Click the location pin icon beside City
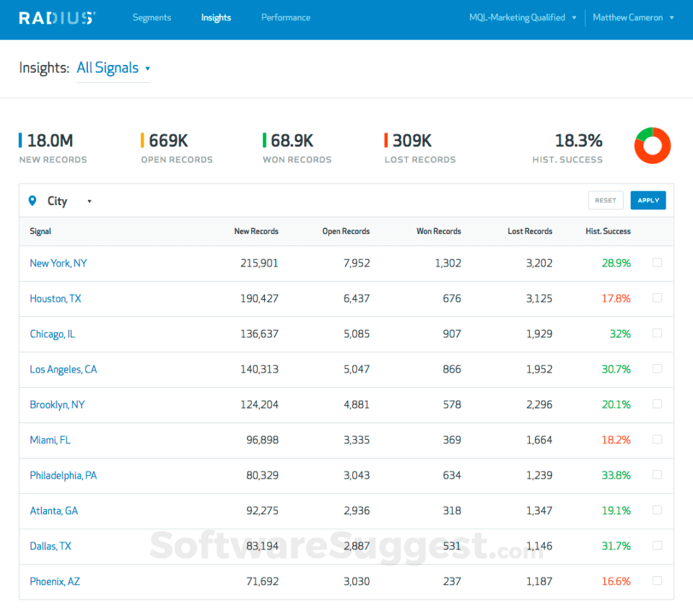The height and width of the screenshot is (616, 693). coord(32,201)
